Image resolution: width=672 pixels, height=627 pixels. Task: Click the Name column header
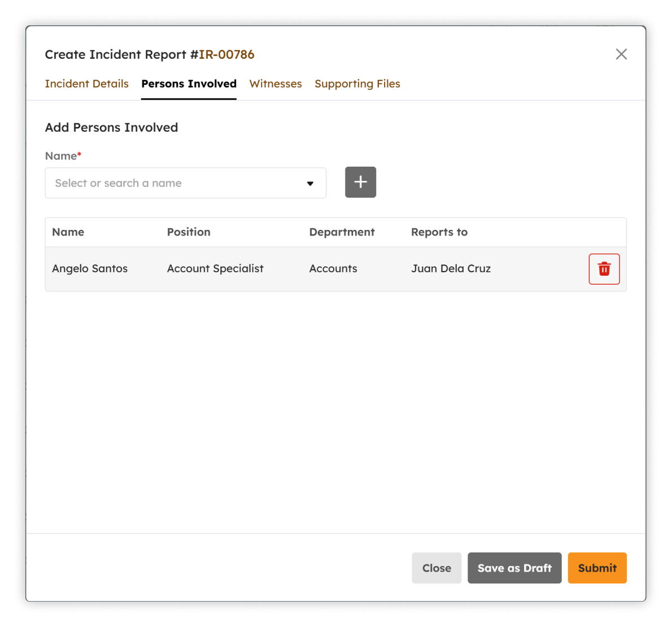(x=68, y=232)
